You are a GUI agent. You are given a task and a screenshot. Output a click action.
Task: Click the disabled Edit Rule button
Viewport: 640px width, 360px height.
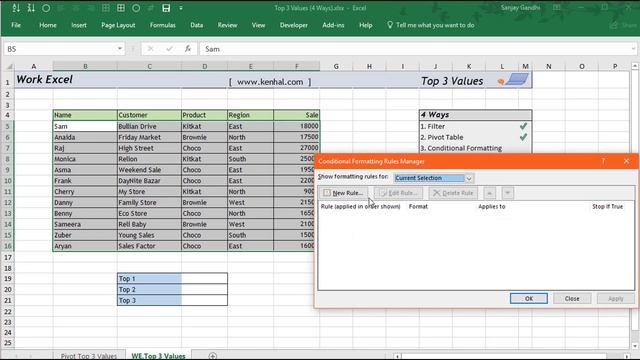click(398, 193)
